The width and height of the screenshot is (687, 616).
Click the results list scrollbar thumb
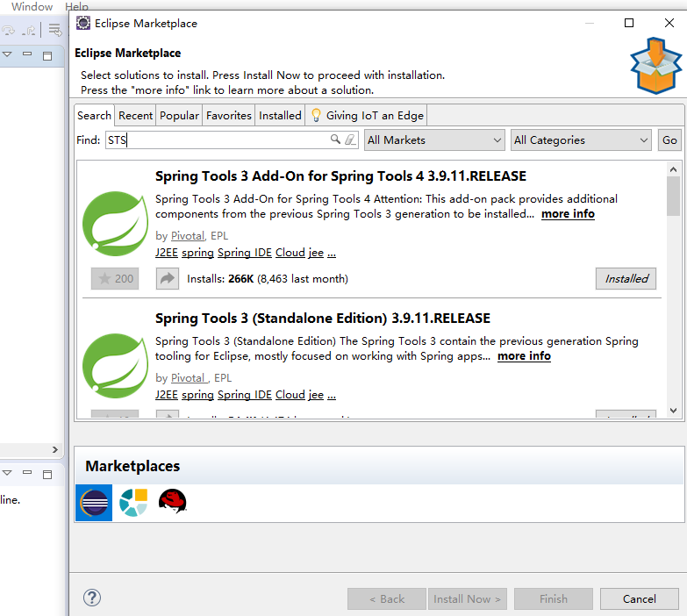[x=673, y=196]
